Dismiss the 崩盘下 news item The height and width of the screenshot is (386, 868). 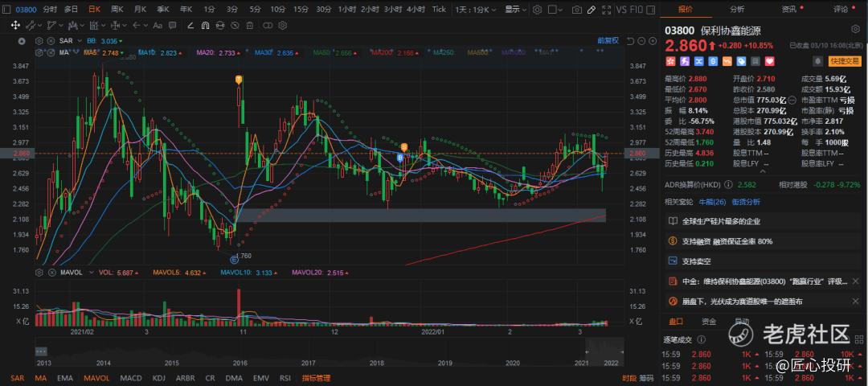point(855,302)
